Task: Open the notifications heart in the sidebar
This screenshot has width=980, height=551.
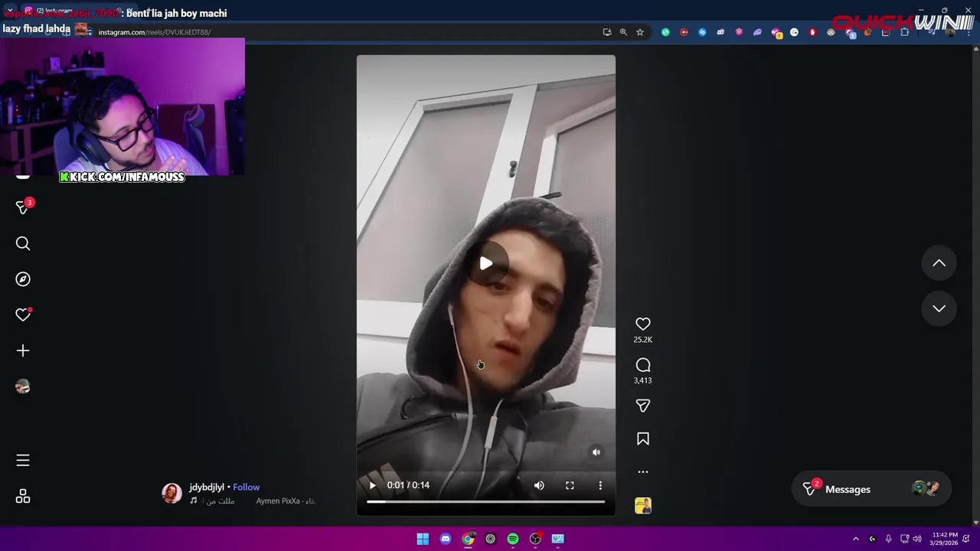Action: [23, 315]
